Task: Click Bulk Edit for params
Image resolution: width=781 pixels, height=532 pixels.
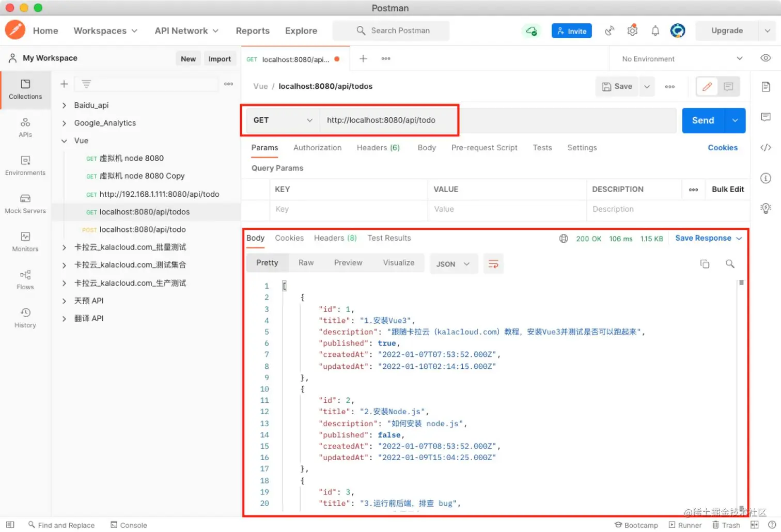Action: [728, 190]
